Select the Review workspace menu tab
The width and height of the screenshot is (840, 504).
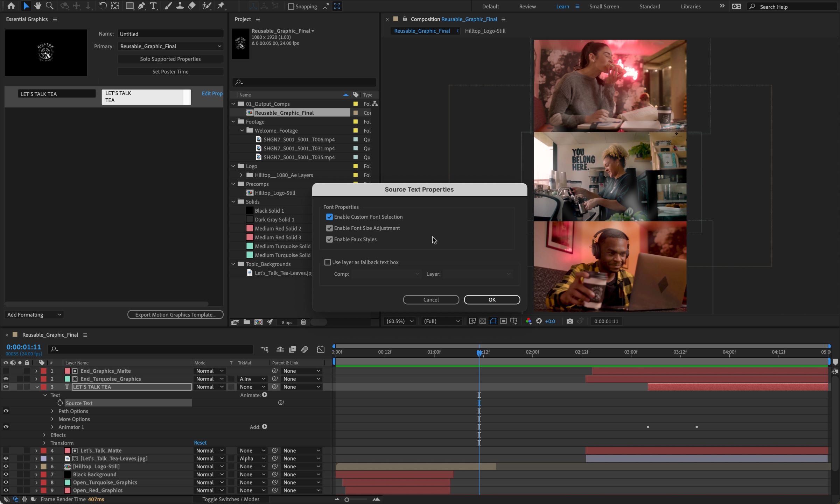pyautogui.click(x=527, y=7)
